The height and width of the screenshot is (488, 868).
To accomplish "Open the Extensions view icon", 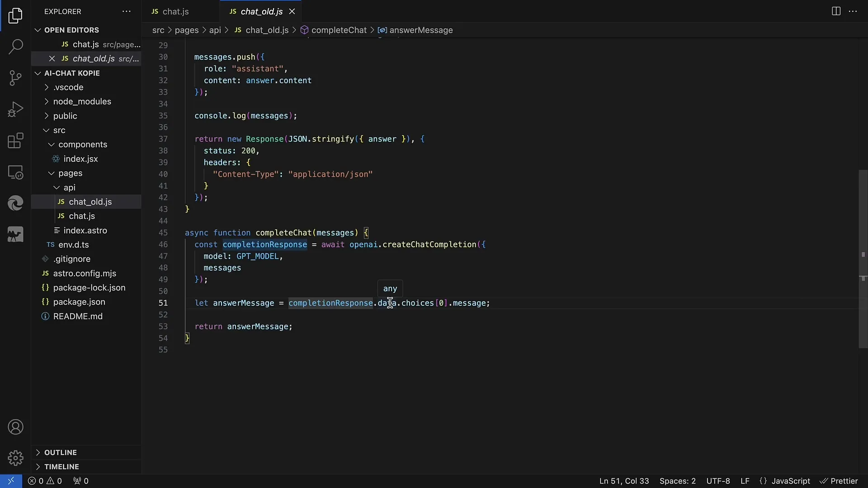I will 15,141.
